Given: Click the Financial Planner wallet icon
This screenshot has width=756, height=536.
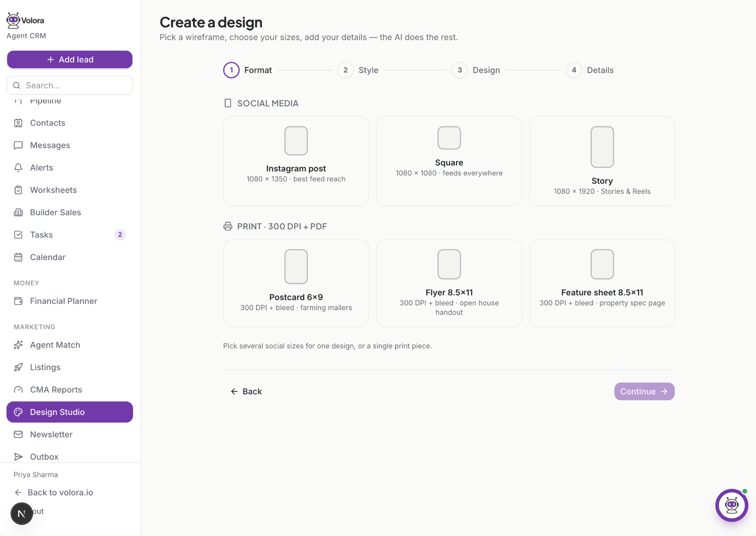Looking at the screenshot, I should pos(18,301).
